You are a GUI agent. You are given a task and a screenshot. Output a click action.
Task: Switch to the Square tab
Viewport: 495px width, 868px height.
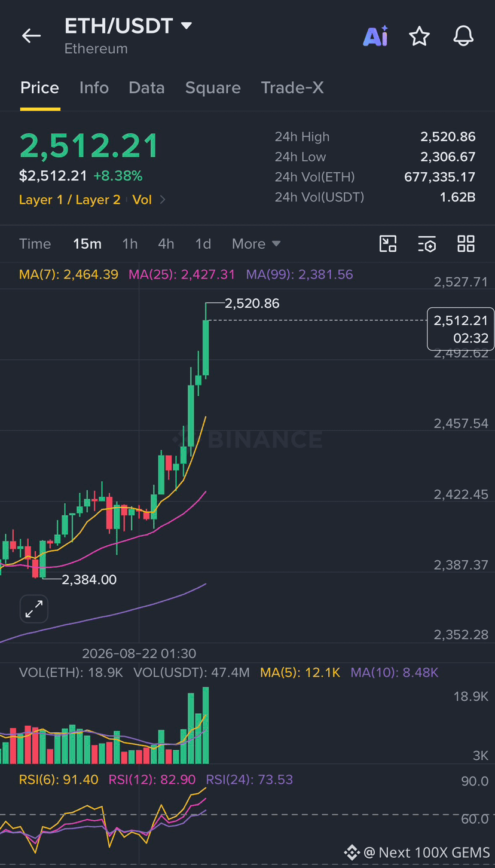click(x=213, y=88)
